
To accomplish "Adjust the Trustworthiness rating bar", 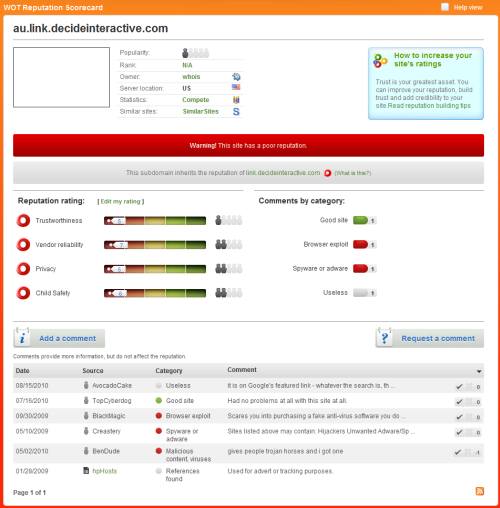I will point(155,221).
